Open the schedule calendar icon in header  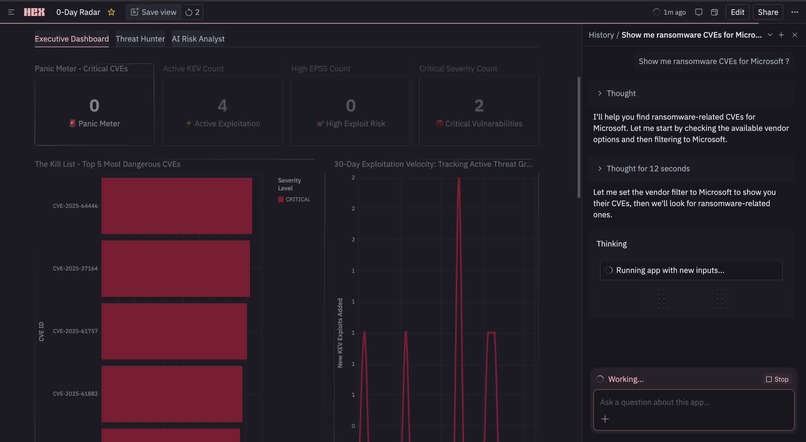715,12
